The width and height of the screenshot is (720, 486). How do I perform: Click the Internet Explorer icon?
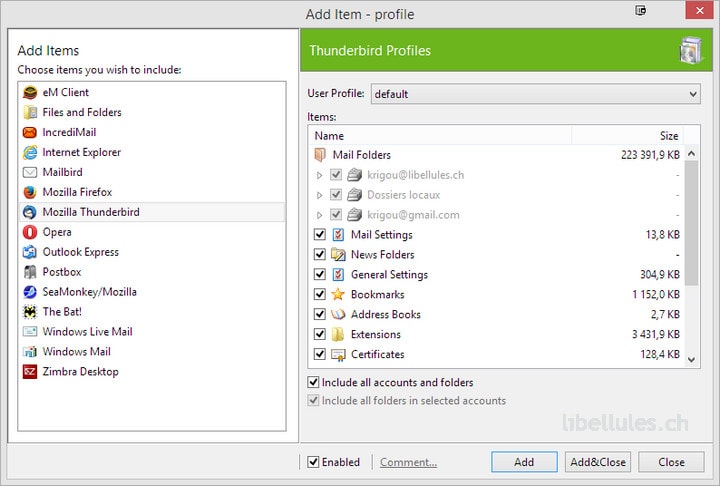tap(30, 152)
